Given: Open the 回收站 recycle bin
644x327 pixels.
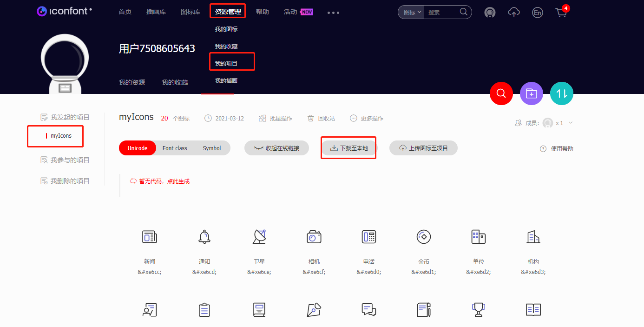Looking at the screenshot, I should click(x=321, y=118).
